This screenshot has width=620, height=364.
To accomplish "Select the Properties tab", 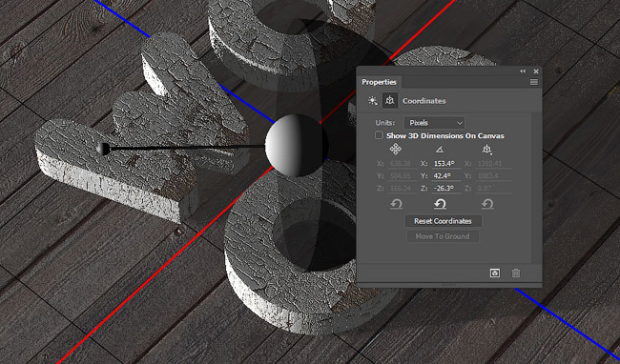I will pos(379,82).
